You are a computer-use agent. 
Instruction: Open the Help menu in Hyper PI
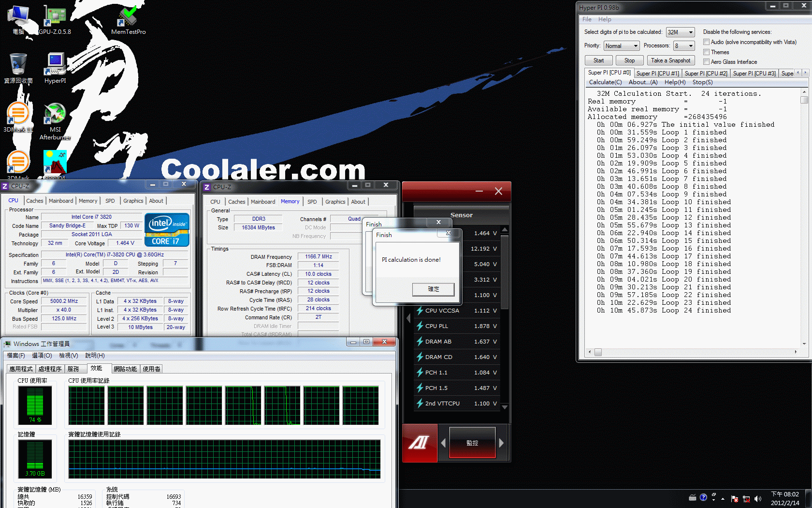tap(605, 19)
